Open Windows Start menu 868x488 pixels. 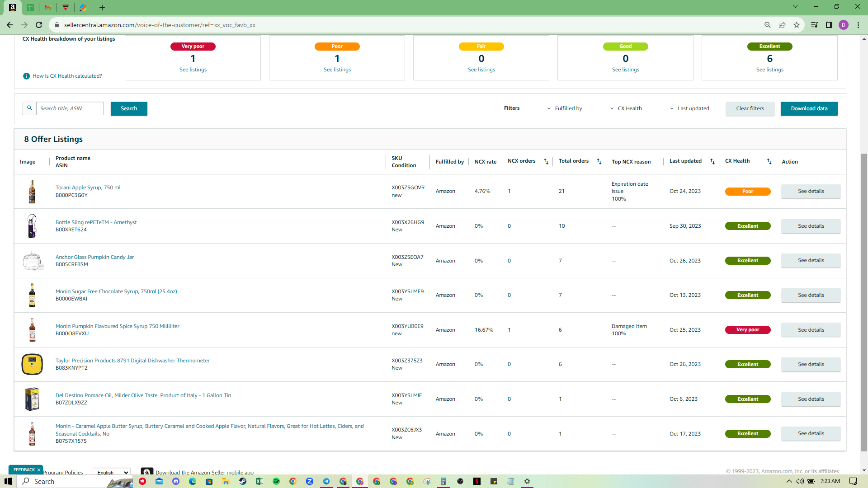(x=8, y=481)
